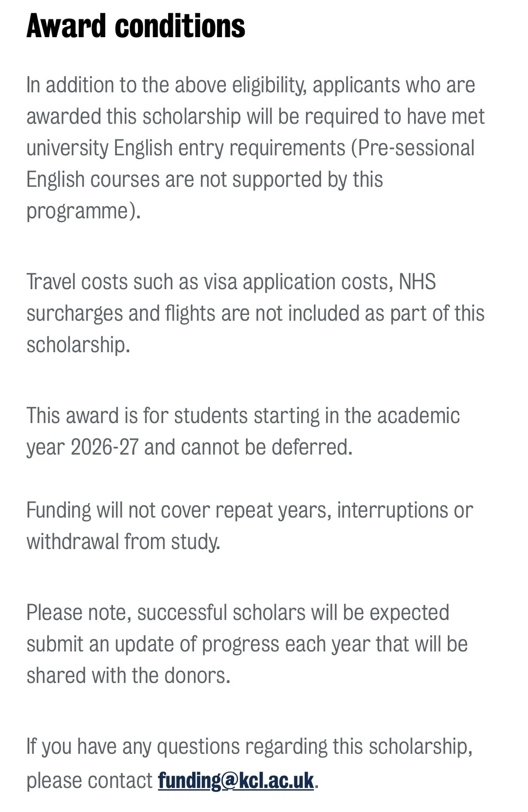
Task: Click the text 2026-27
Action: 105,447
